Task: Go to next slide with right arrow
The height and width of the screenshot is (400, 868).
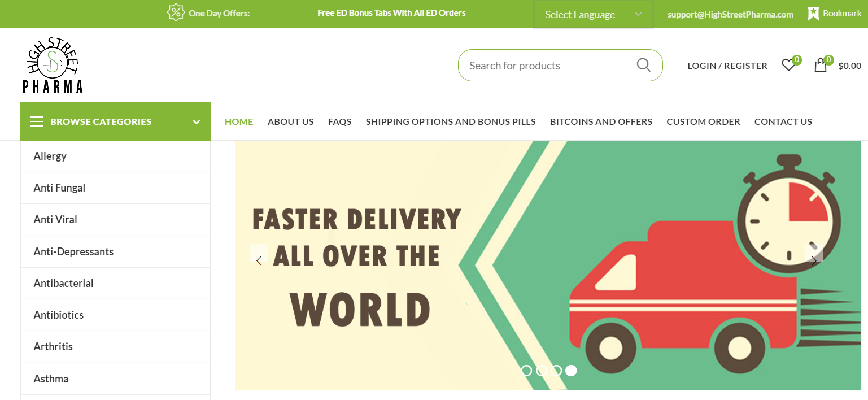Action: pyautogui.click(x=814, y=260)
